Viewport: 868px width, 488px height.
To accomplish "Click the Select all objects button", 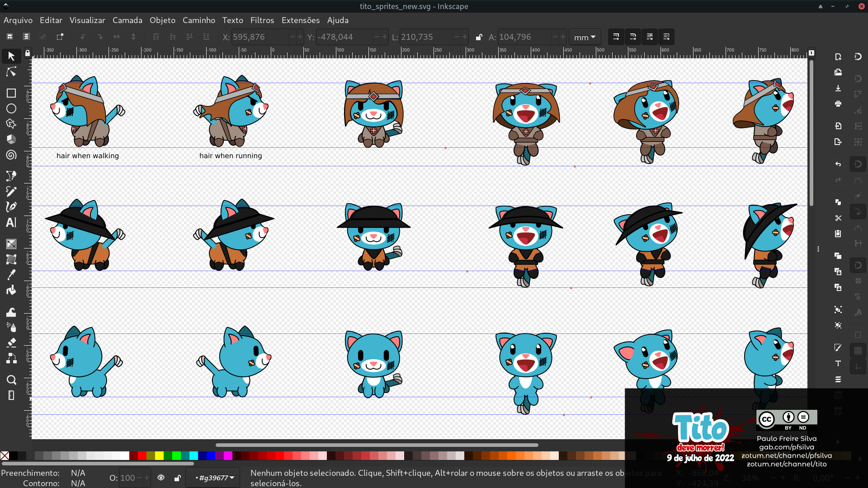I will tap(9, 37).
